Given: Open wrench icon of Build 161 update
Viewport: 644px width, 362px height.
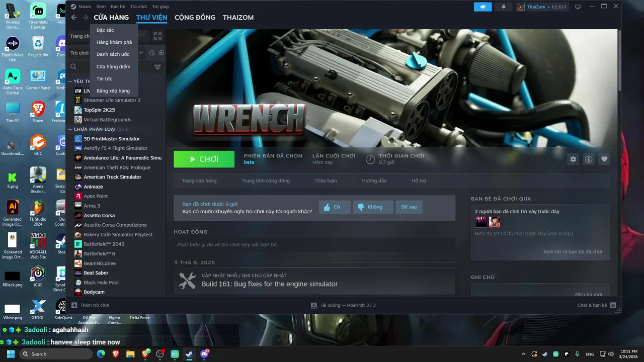Looking at the screenshot, I should (x=187, y=281).
